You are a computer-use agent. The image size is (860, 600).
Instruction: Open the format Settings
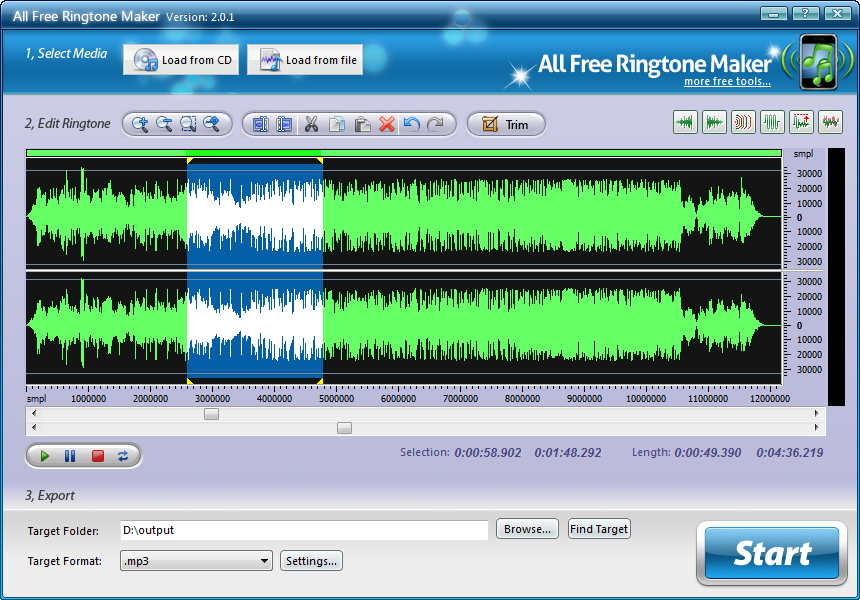(312, 561)
